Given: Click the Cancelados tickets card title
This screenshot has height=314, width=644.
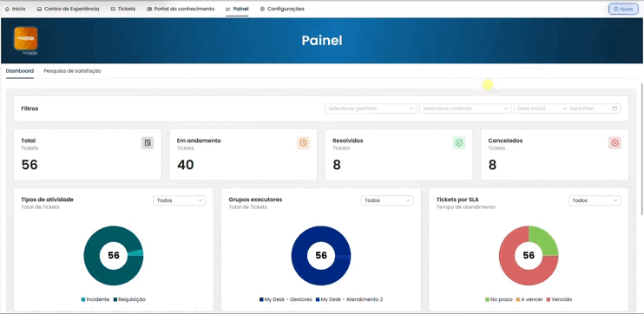Looking at the screenshot, I should 505,141.
